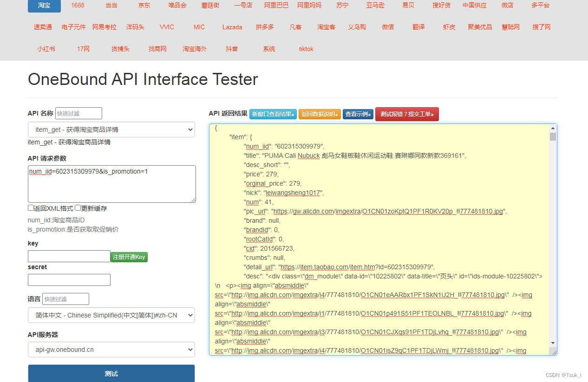Open the VVIC platform link
This screenshot has width=588, height=382.
[x=167, y=27]
